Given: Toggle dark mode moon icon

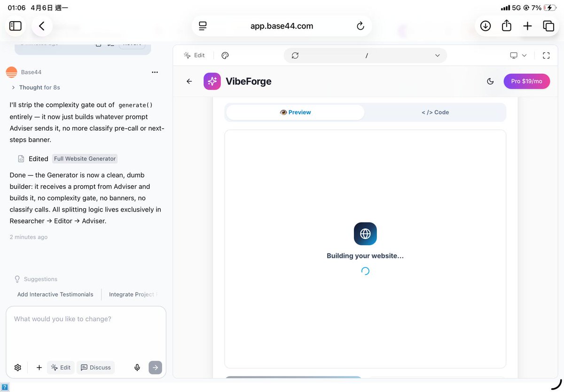Looking at the screenshot, I should tap(490, 81).
